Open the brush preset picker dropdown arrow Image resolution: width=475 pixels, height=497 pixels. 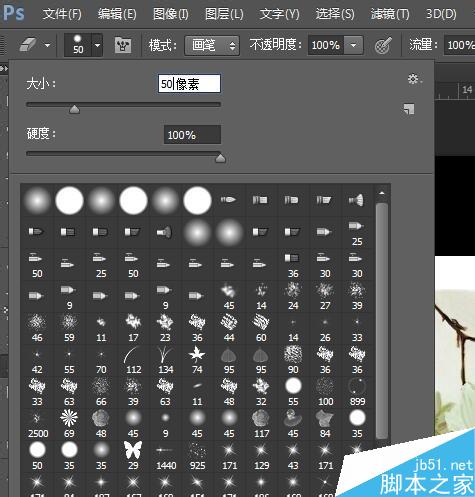(x=97, y=45)
